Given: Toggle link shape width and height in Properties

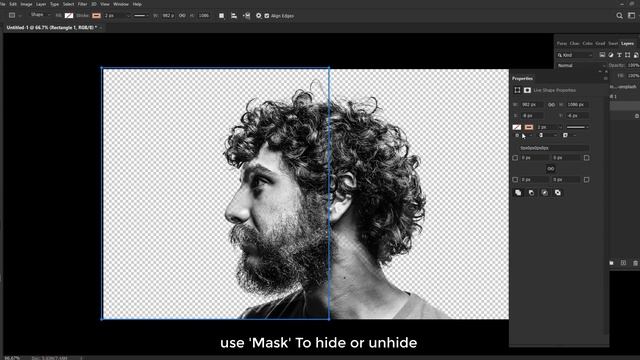Looking at the screenshot, I should [551, 105].
